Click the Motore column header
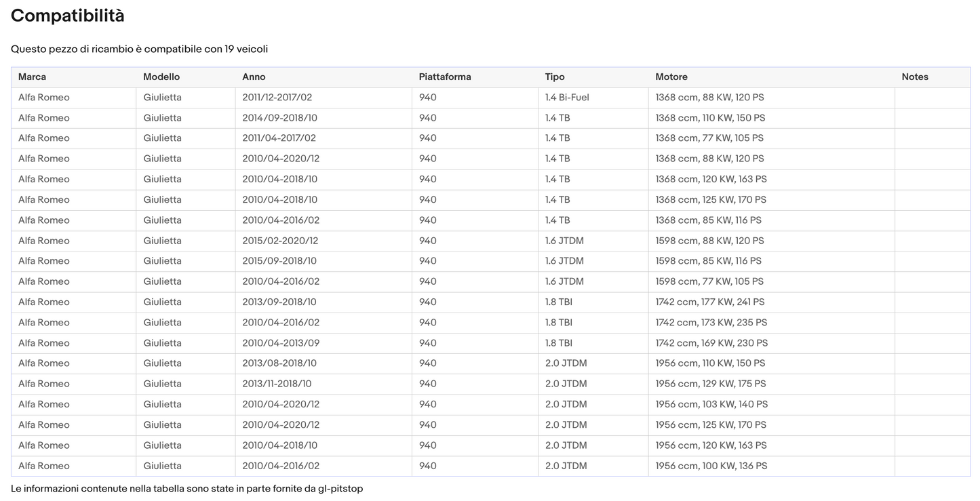Image resolution: width=980 pixels, height=501 pixels. (x=671, y=77)
